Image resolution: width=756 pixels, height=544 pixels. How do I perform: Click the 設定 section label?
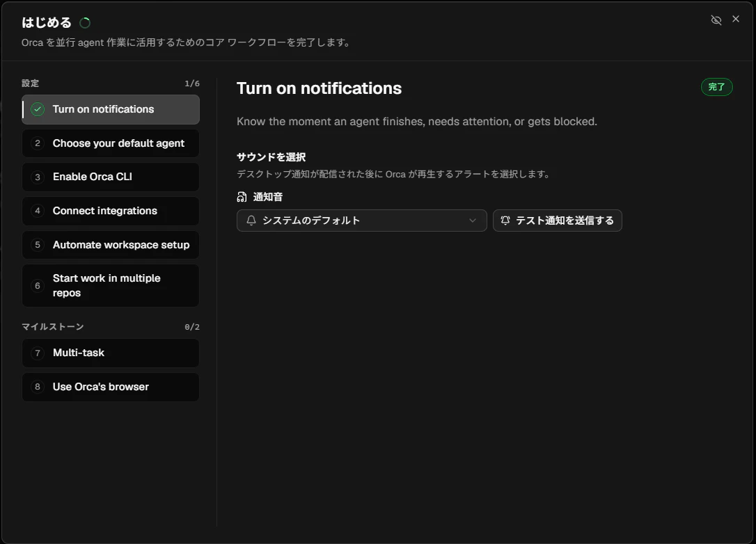point(30,83)
